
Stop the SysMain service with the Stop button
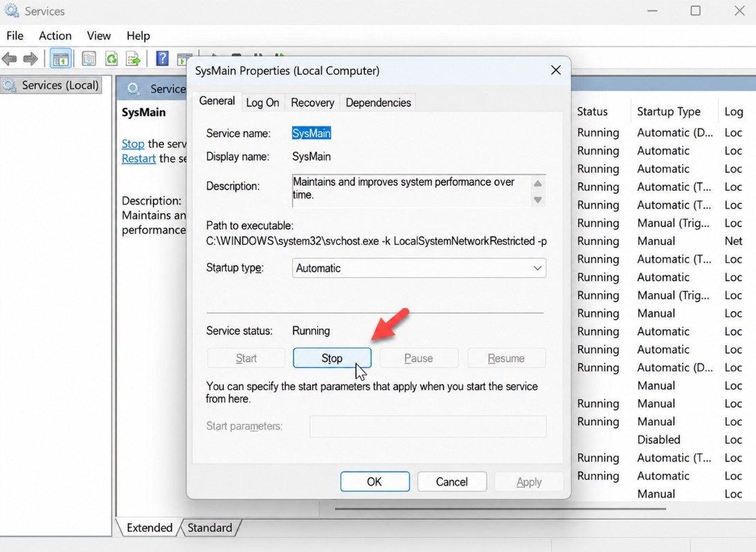point(332,358)
